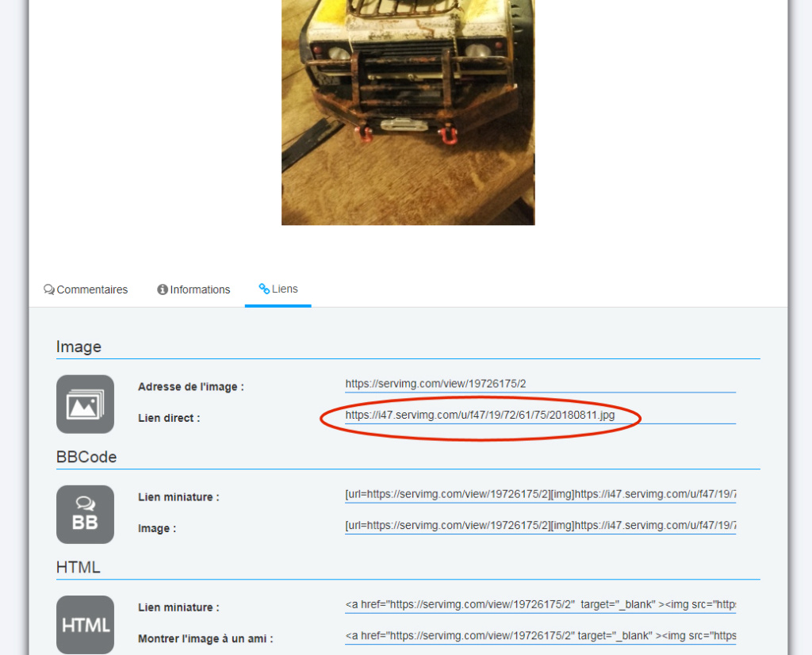Click the chain link icon beside Liens

pos(264,289)
